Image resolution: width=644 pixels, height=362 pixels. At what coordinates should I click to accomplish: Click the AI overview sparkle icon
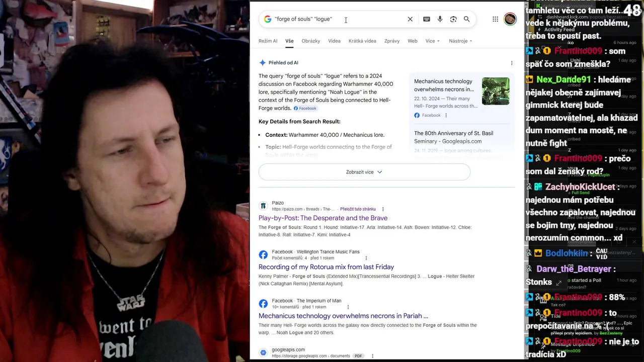(262, 63)
